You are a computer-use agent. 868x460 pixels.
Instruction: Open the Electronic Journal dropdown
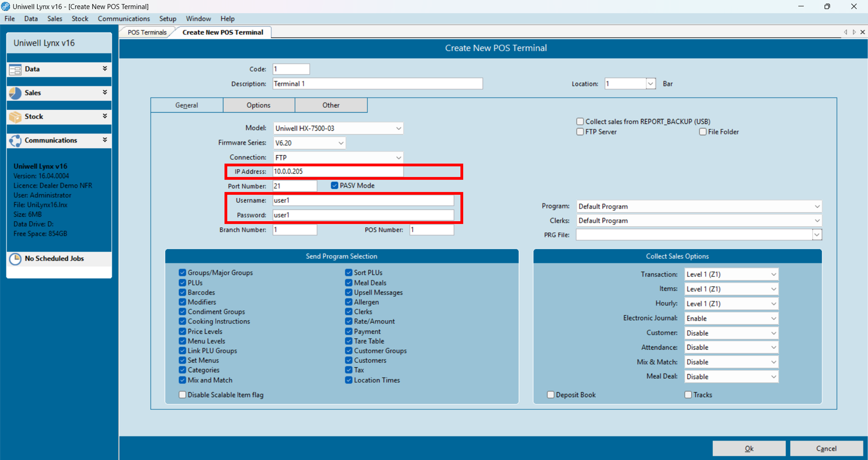click(x=774, y=319)
